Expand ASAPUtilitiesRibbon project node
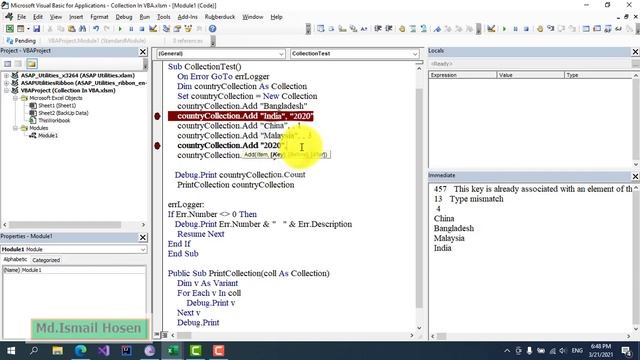This screenshot has width=640, height=360. click(x=6, y=83)
